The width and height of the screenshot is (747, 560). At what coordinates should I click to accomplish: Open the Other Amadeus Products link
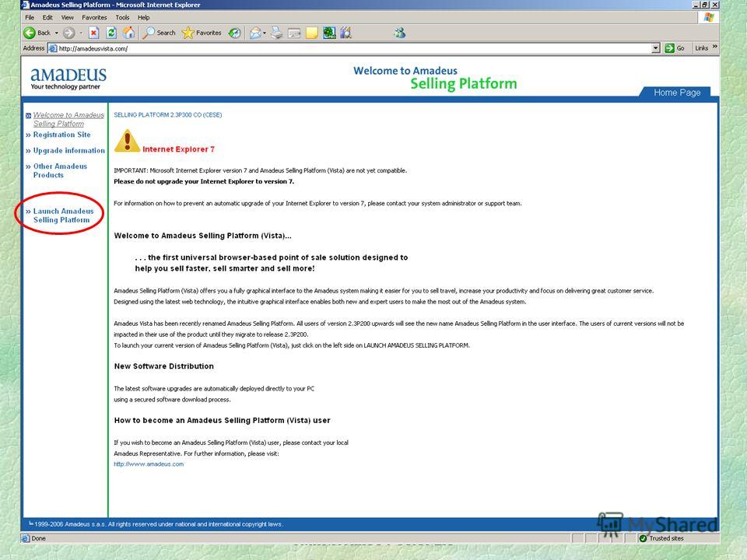pyautogui.click(x=60, y=170)
